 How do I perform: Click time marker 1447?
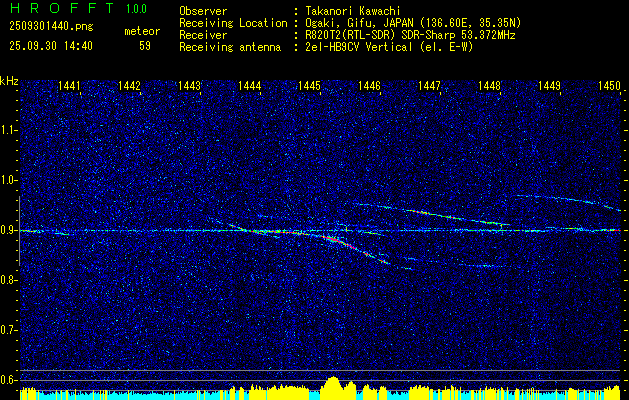[x=429, y=86]
